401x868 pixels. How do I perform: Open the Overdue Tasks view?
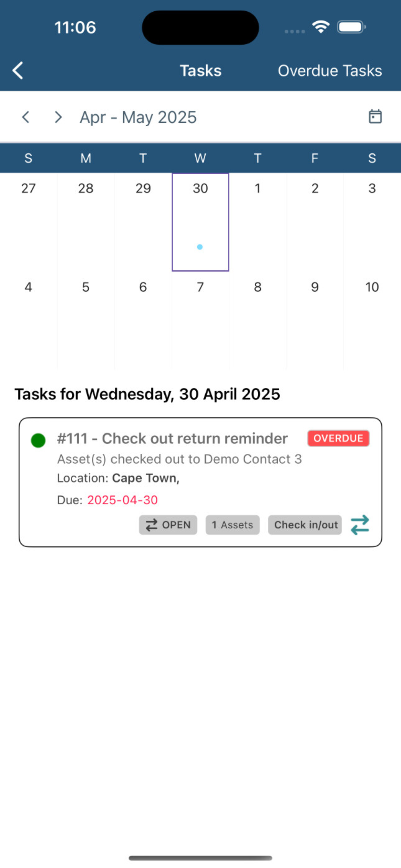(330, 71)
